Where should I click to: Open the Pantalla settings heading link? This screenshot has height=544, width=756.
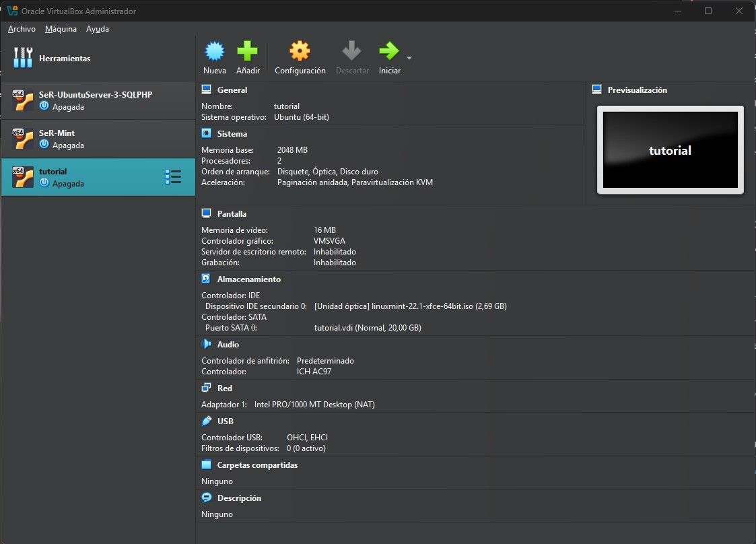[232, 214]
